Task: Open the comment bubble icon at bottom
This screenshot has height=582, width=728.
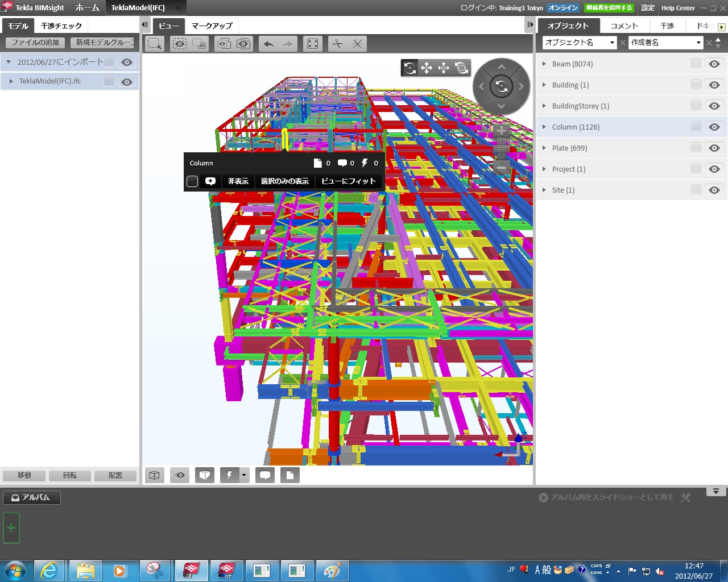Action: 264,475
